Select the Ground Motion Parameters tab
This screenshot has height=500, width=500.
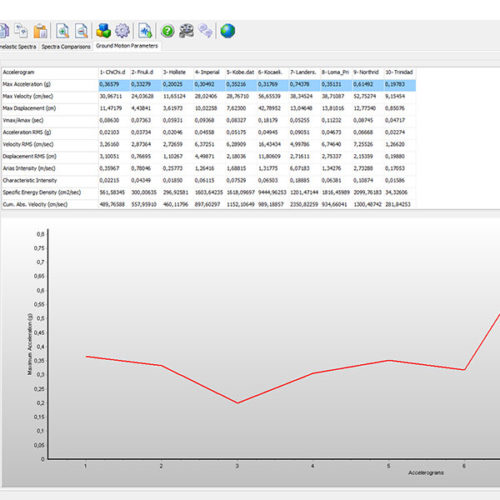[x=127, y=46]
